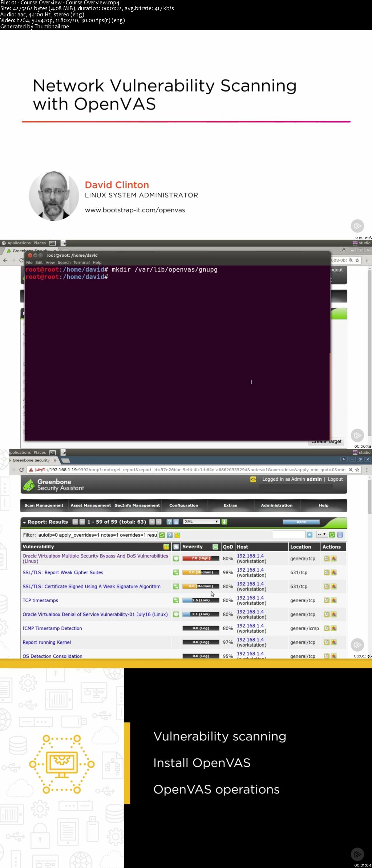
Task: Click the Logout link in the Greenbone report header
Action: [x=335, y=479]
